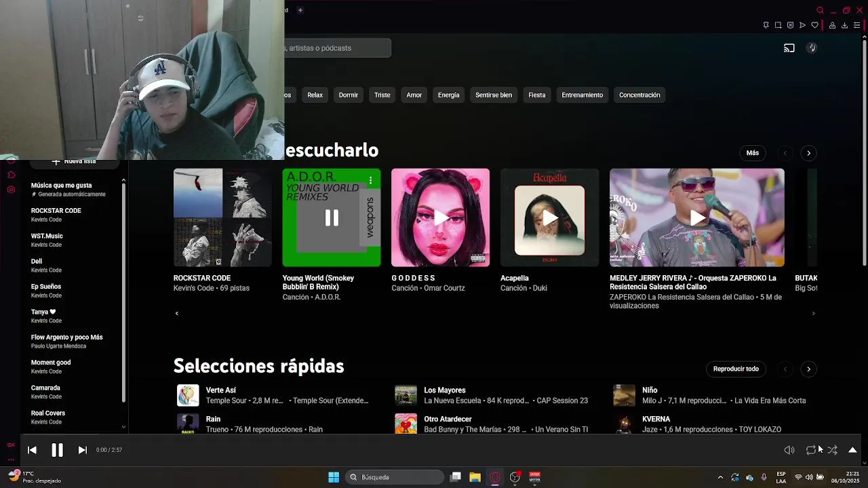Pause playback in the bottom player bar
The image size is (868, 488).
(57, 450)
